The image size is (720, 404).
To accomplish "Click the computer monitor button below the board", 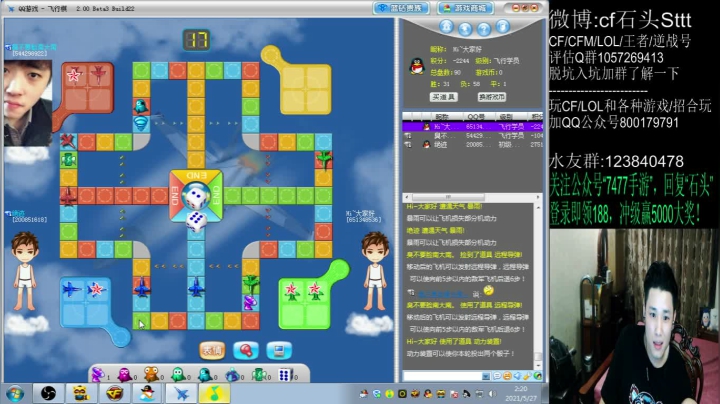I will (279, 351).
